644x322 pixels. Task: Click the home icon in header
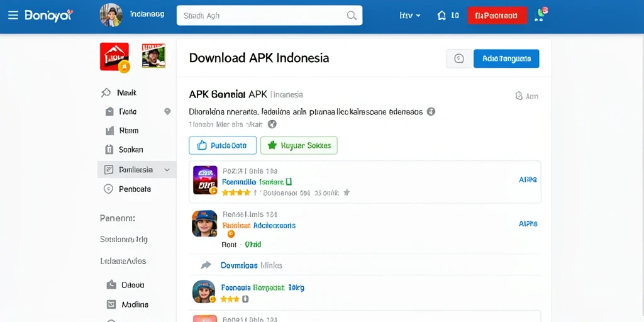click(441, 16)
